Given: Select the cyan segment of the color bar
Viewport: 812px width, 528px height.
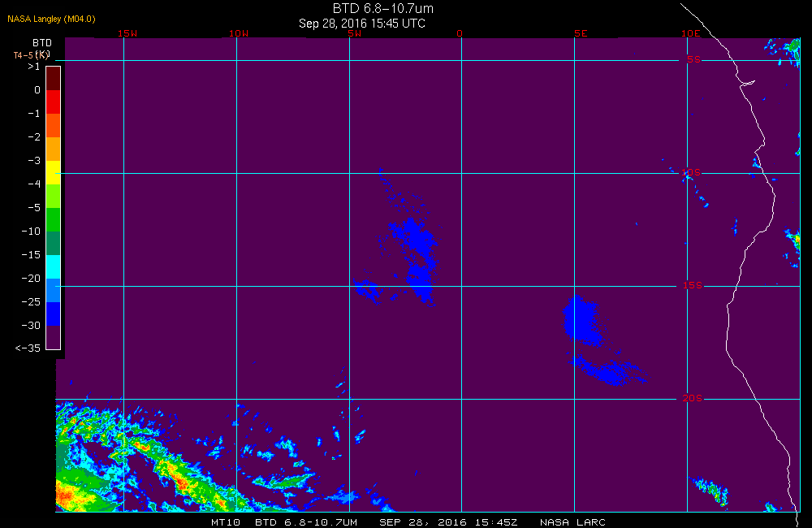Looking at the screenshot, I should pos(54,266).
